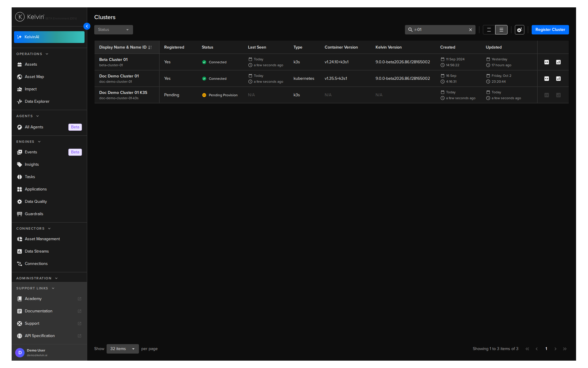Open the Doc Demo Cluster 01 row
Image resolution: width=588 pixels, height=368 pixels.
tap(331, 79)
